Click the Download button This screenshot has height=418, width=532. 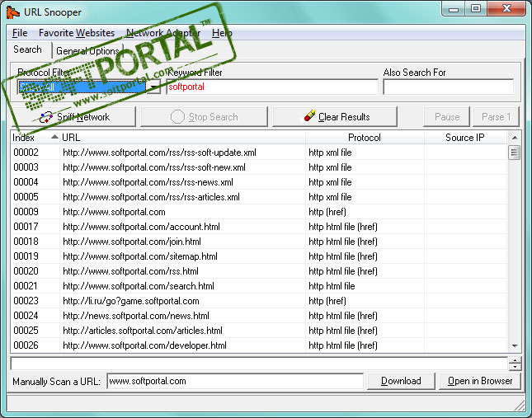401,381
